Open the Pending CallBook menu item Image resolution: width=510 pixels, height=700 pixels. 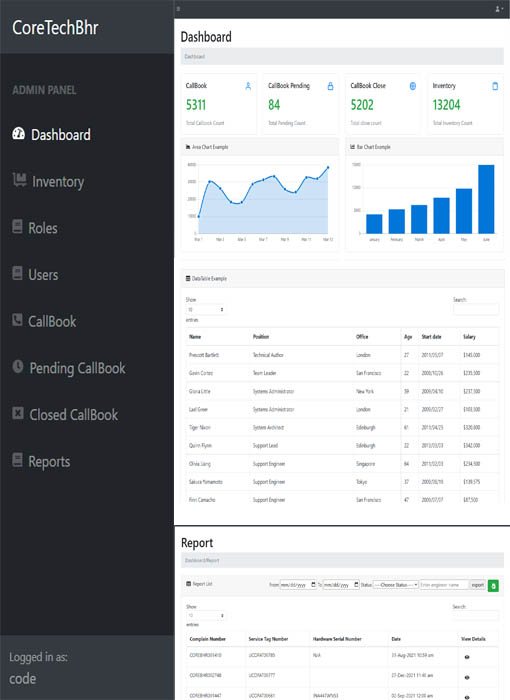78,368
